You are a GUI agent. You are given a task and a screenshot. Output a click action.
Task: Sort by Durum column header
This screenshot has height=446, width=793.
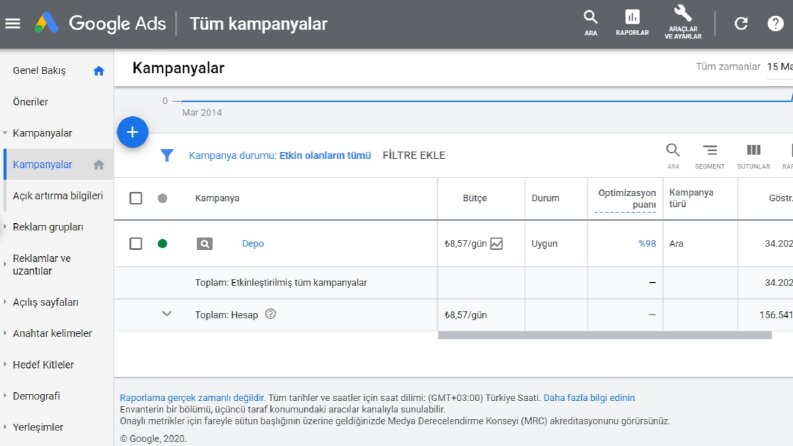pos(545,198)
